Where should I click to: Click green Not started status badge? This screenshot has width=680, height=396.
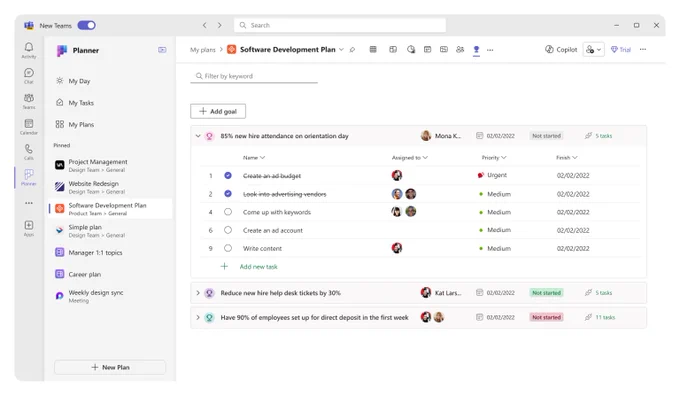546,293
